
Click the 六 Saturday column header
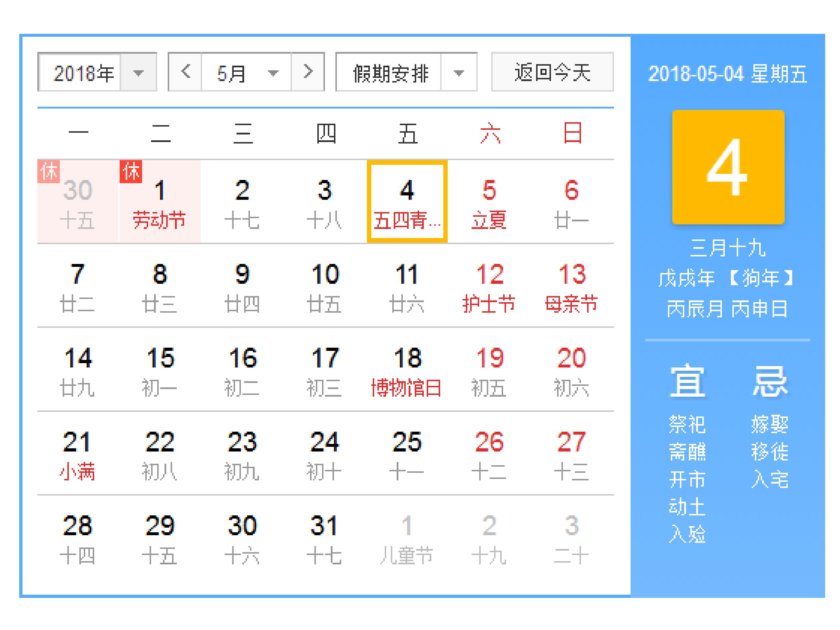[490, 133]
